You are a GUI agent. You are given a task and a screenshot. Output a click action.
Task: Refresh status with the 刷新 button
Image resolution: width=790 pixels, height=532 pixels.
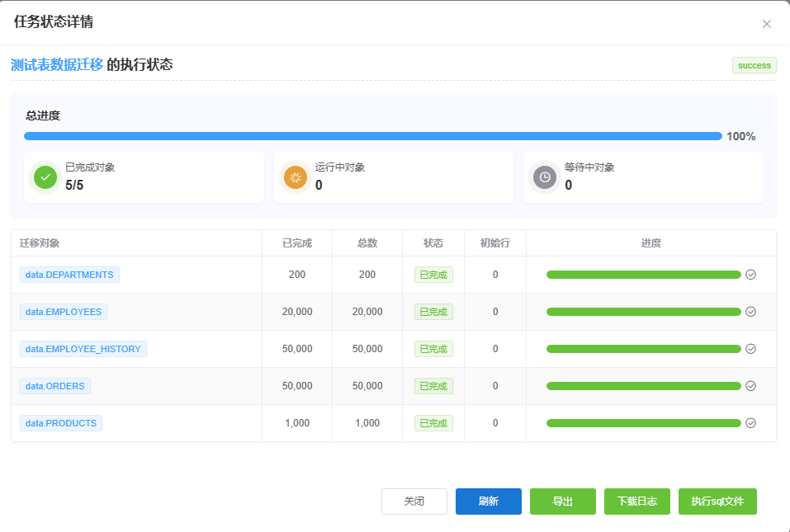pyautogui.click(x=488, y=501)
